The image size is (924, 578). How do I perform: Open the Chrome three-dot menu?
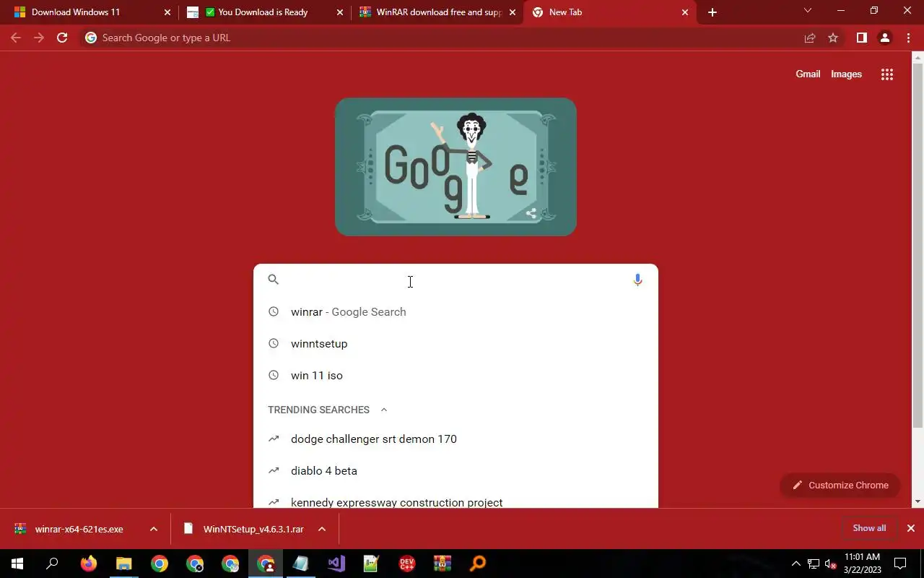pyautogui.click(x=908, y=38)
